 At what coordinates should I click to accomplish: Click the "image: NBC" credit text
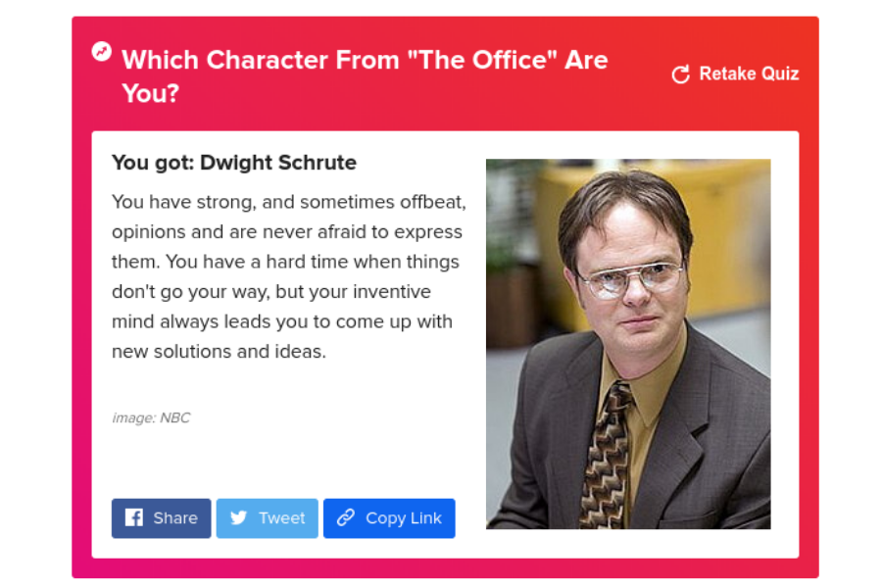[x=151, y=417]
